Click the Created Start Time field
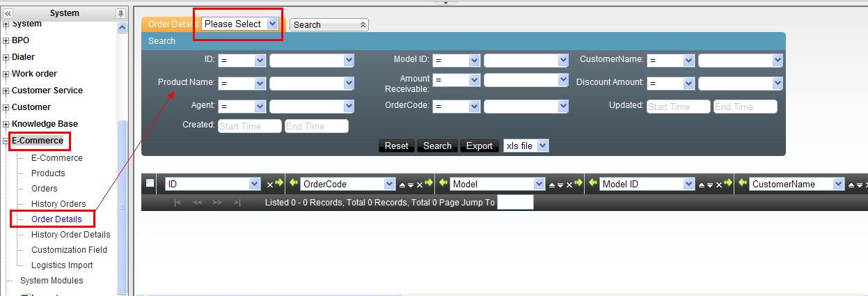This screenshot has height=296, width=868. pos(250,126)
